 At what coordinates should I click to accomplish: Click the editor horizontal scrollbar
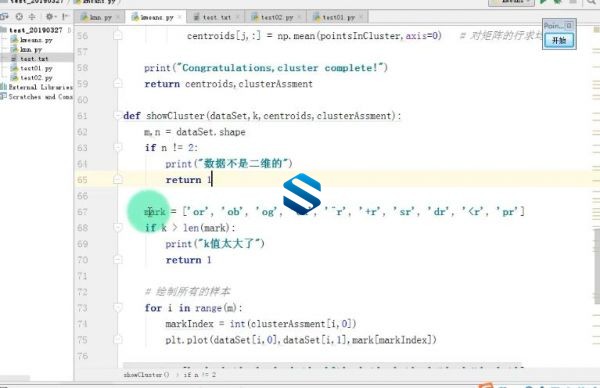[322, 365]
